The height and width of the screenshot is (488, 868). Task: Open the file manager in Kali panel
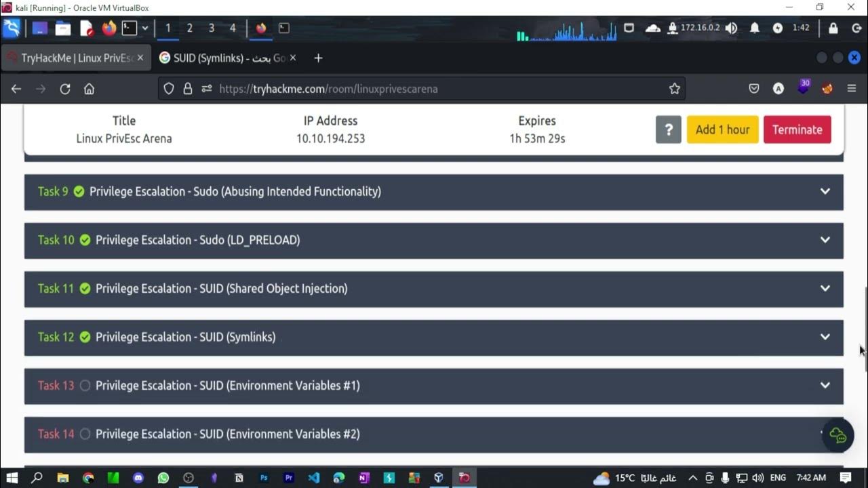click(x=63, y=28)
